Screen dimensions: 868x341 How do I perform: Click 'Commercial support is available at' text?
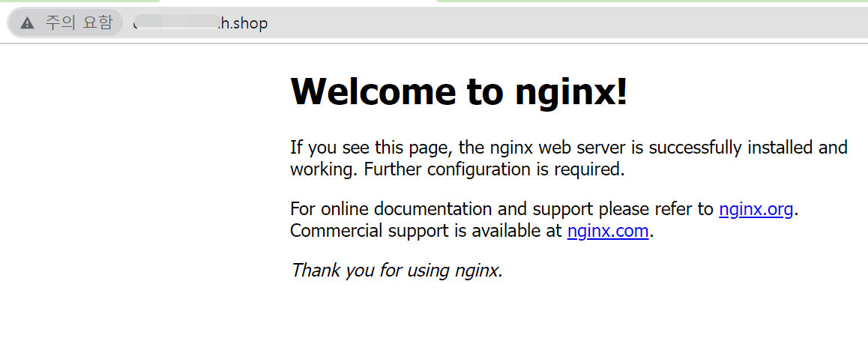[427, 230]
